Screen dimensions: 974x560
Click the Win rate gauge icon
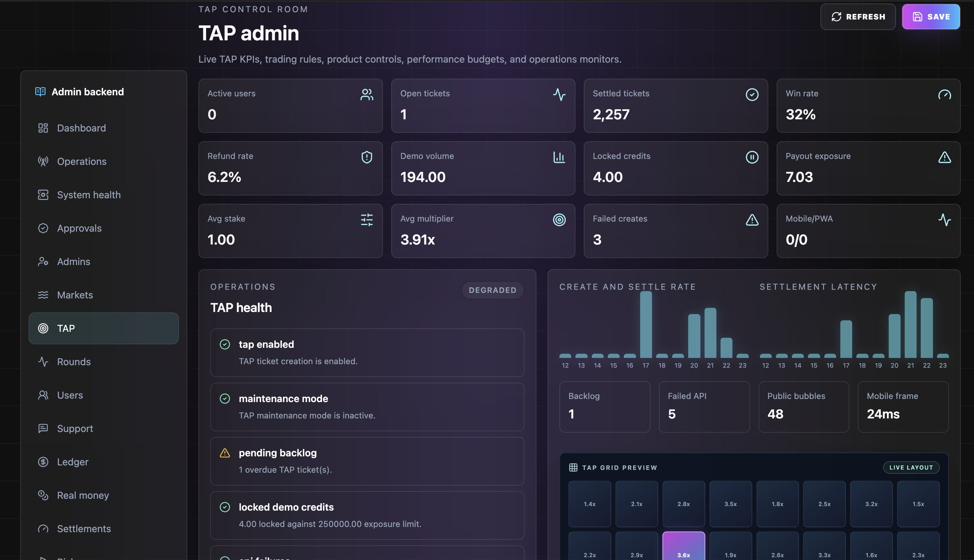(x=944, y=95)
